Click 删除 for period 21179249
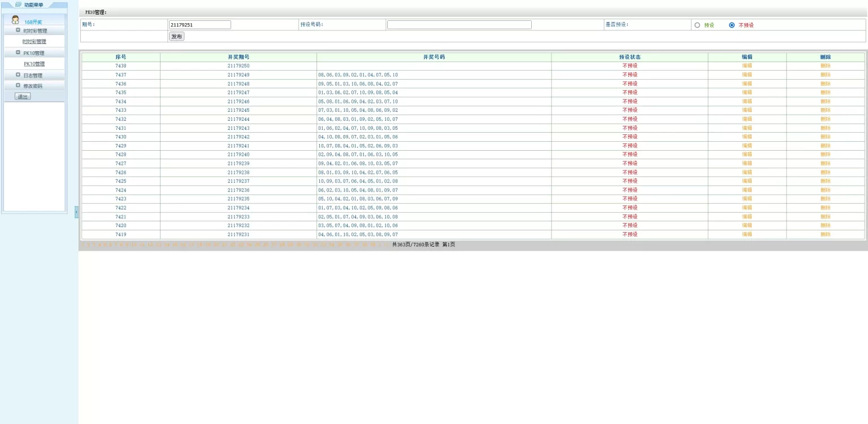 point(825,75)
